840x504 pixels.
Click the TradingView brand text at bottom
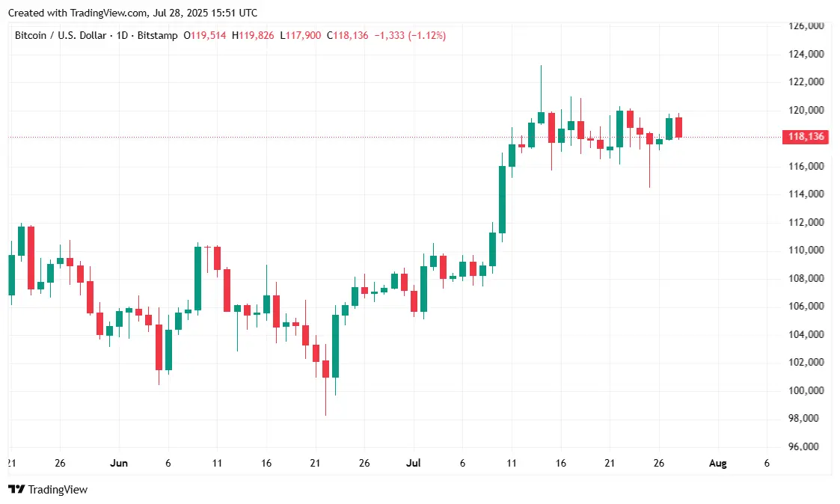(58, 490)
